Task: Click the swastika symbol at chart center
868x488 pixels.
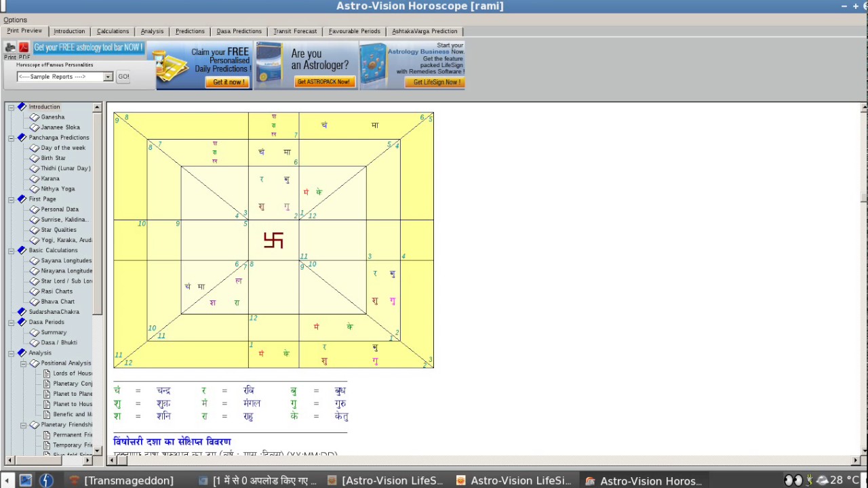Action: tap(273, 240)
